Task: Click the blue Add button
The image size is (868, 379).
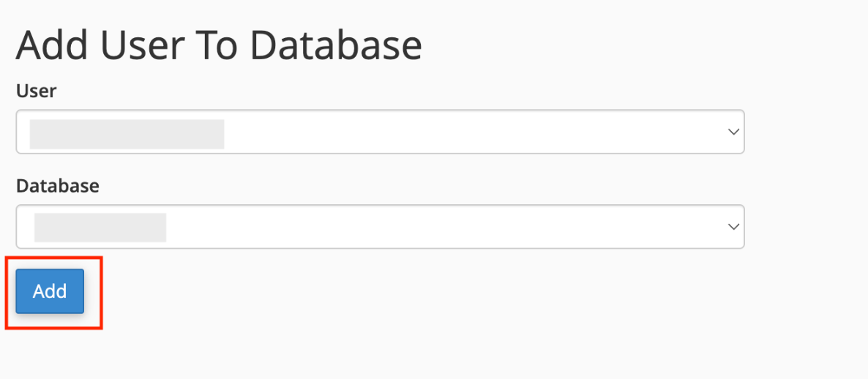Action: (x=50, y=291)
